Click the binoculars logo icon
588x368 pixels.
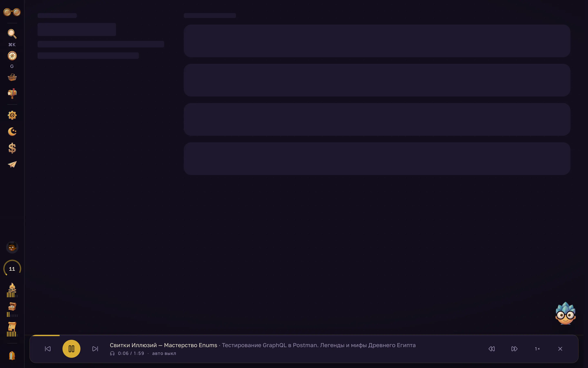12,12
